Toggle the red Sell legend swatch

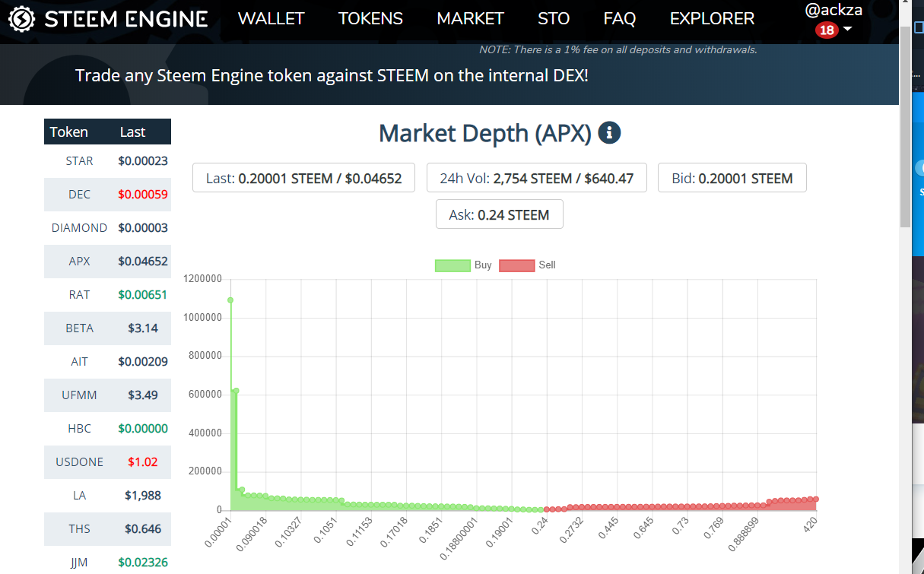517,265
